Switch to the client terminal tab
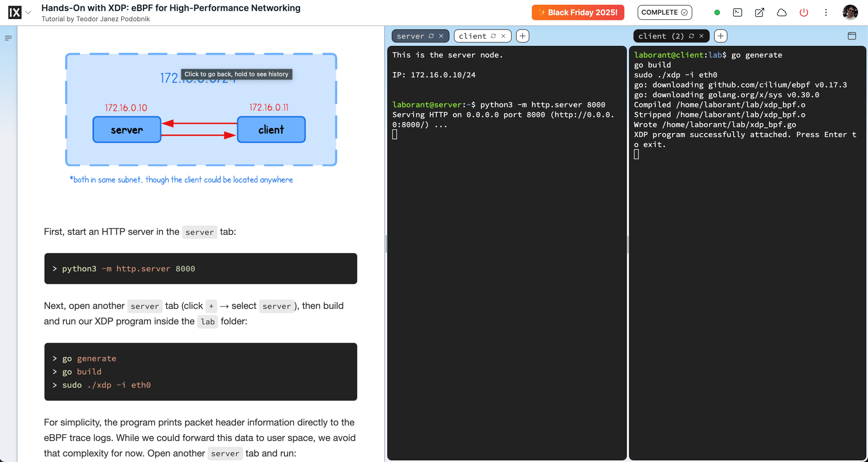The image size is (868, 462). [472, 36]
